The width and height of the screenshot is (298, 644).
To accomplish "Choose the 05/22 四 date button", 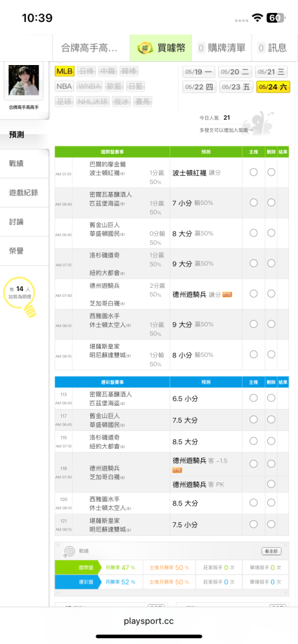I will [x=199, y=87].
